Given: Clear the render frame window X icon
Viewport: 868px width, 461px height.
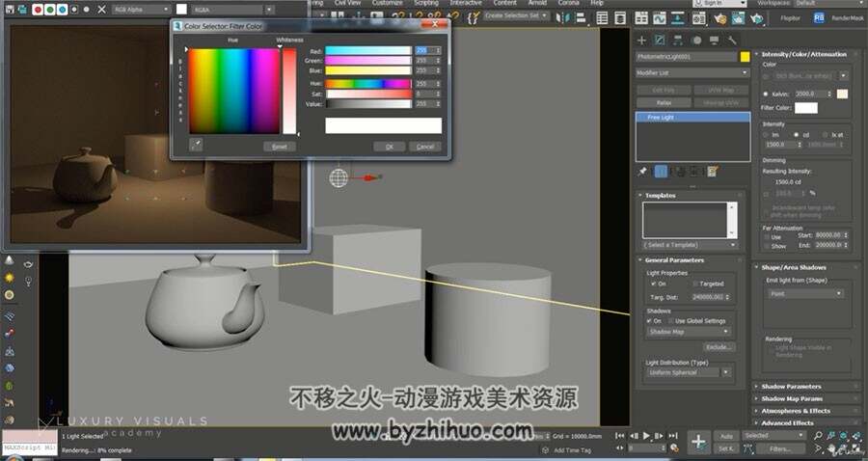Looking at the screenshot, I should (102, 10).
